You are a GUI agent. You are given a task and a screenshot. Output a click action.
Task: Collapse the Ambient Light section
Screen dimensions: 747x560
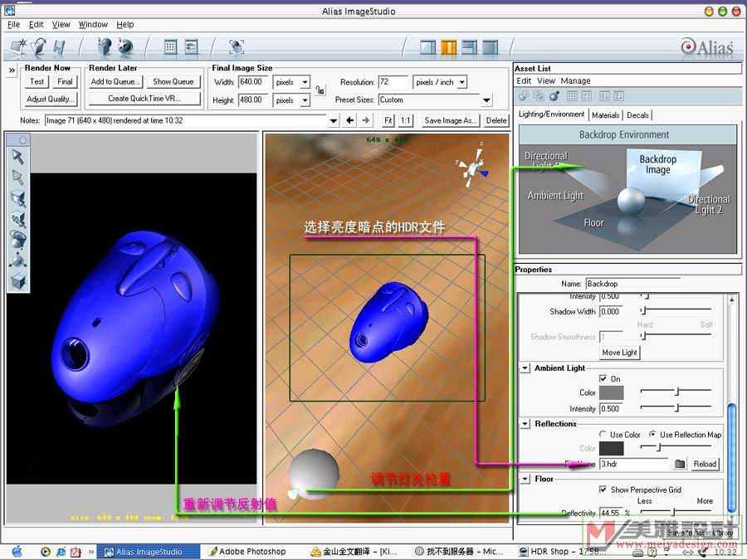525,368
